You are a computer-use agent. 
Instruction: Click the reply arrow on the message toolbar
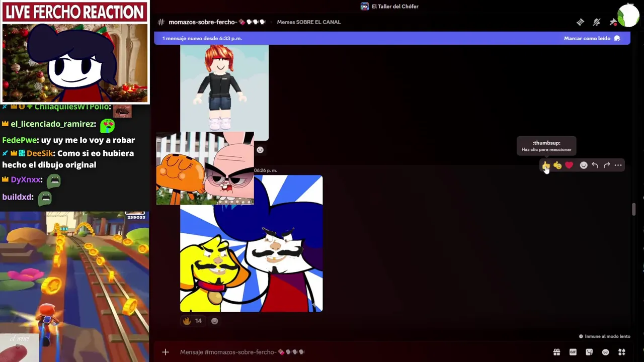point(595,165)
